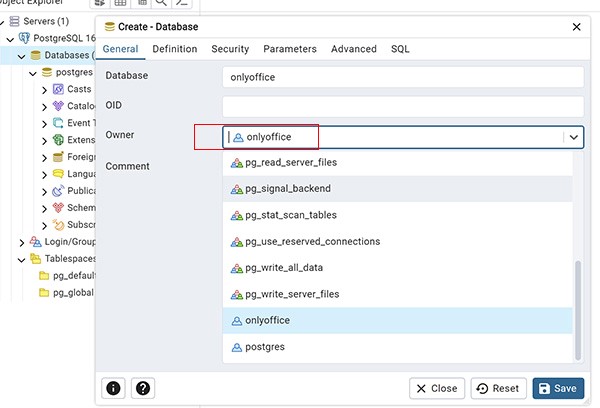Expand the Casts node

pyautogui.click(x=44, y=90)
